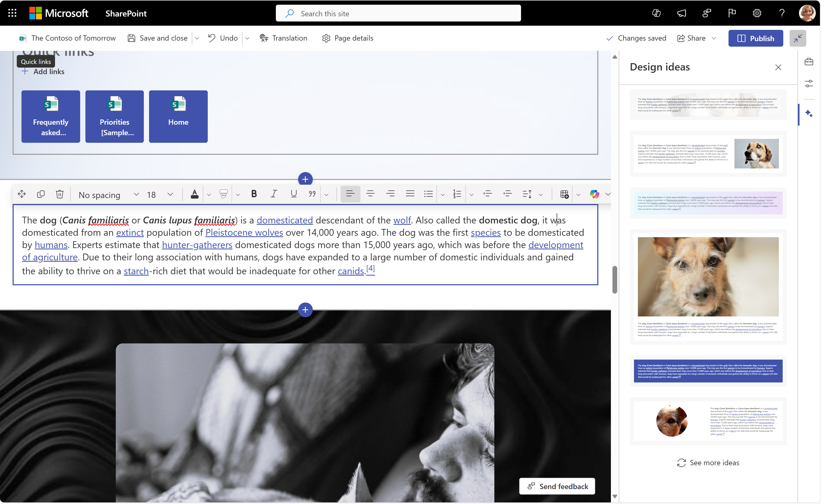Image resolution: width=821 pixels, height=504 pixels.
Task: Select the Italic formatting icon
Action: point(273,194)
